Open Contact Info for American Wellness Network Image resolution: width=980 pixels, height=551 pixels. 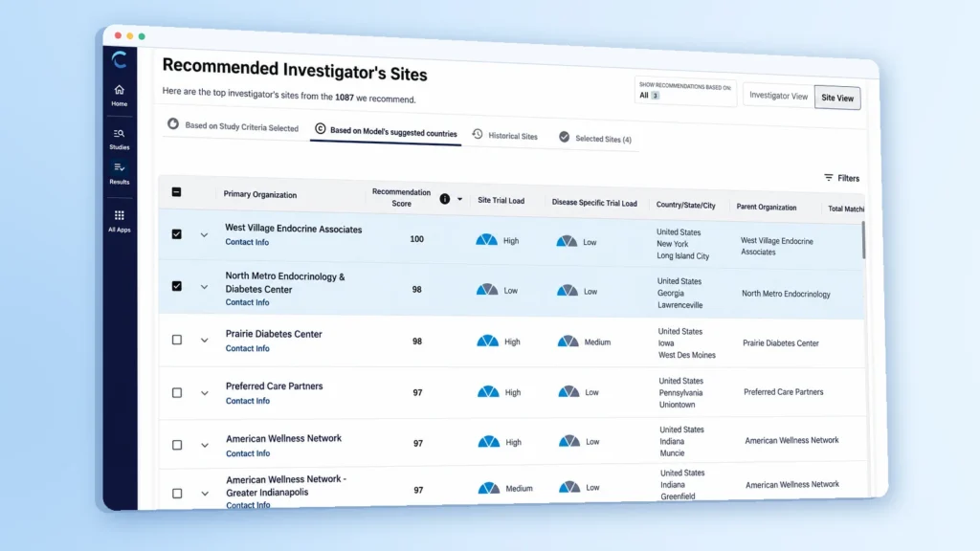click(x=248, y=453)
